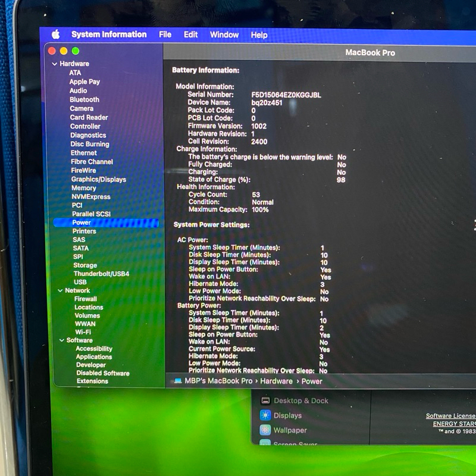Select Developer under Software
The image size is (476, 476).
pos(91,365)
